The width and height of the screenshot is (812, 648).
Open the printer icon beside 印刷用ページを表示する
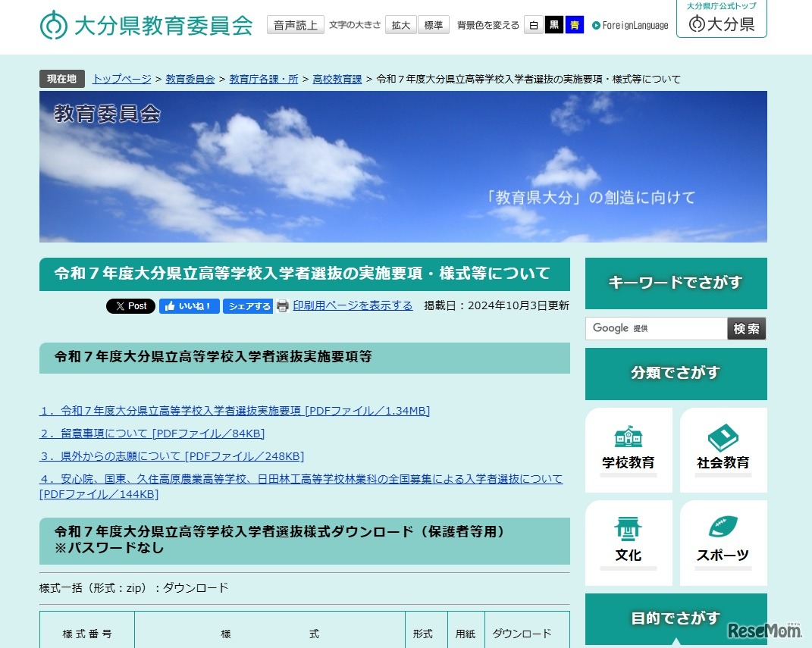281,305
